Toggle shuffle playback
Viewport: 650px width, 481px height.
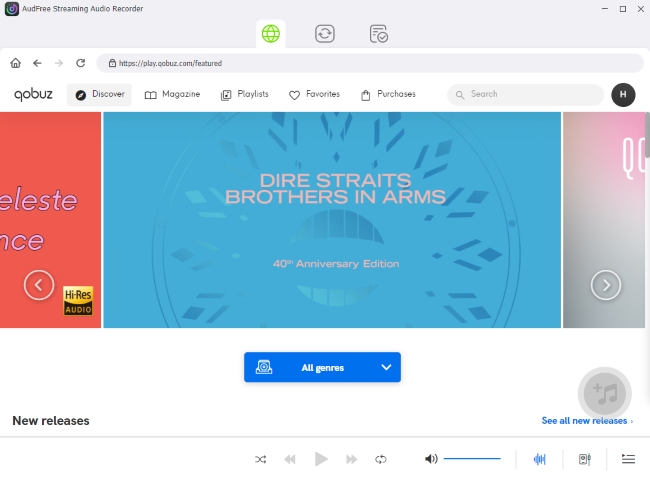click(260, 459)
